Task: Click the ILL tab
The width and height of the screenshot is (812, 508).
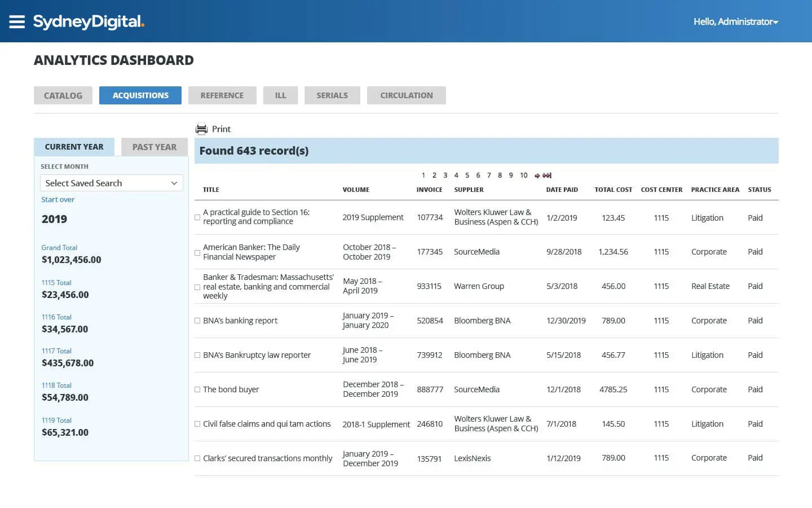Action: (x=280, y=95)
